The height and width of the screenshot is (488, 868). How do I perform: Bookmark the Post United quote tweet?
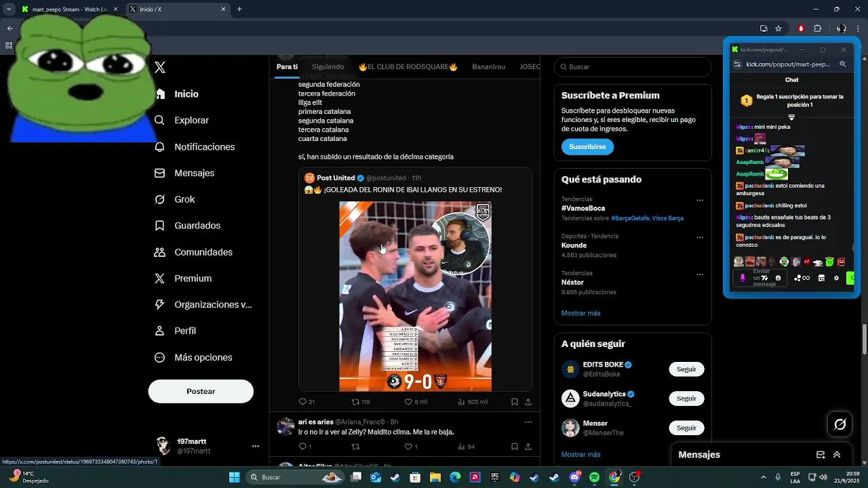[515, 402]
